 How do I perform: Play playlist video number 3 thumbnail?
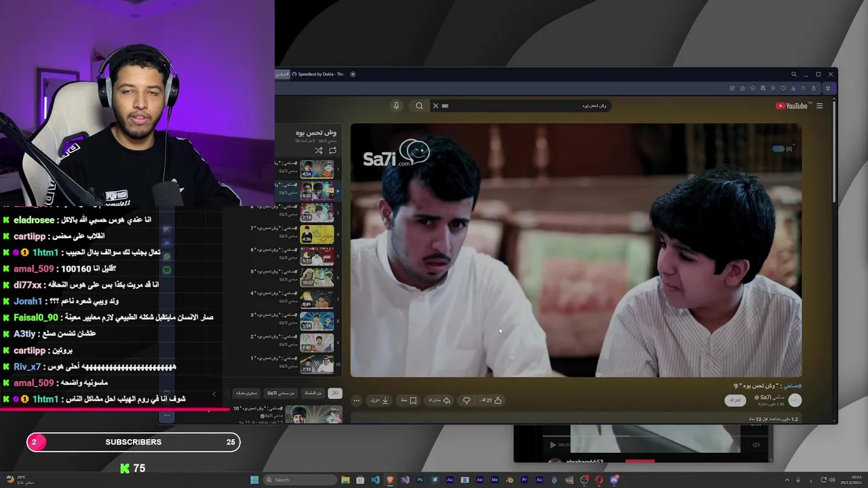click(317, 321)
